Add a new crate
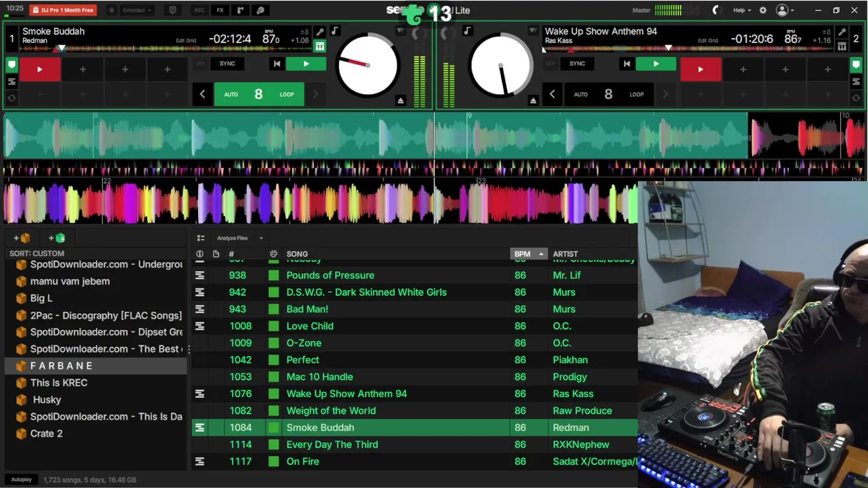The width and height of the screenshot is (868, 488). coord(22,238)
